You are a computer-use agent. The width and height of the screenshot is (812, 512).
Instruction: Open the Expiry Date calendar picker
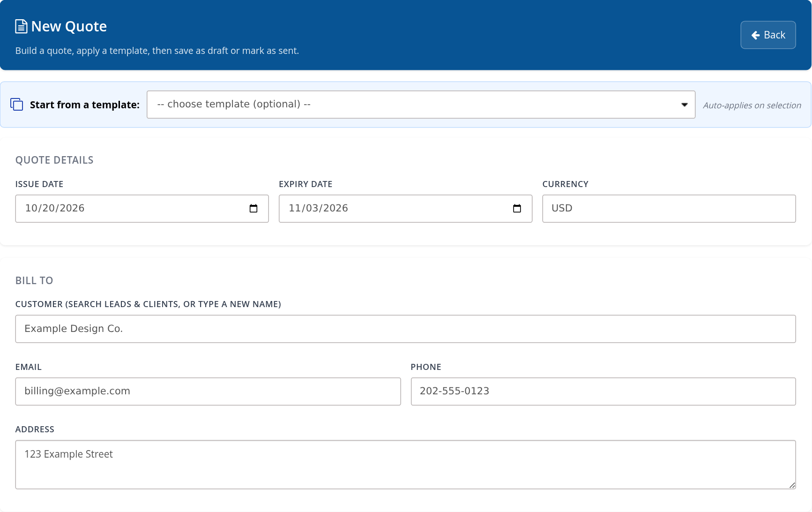pyautogui.click(x=517, y=209)
